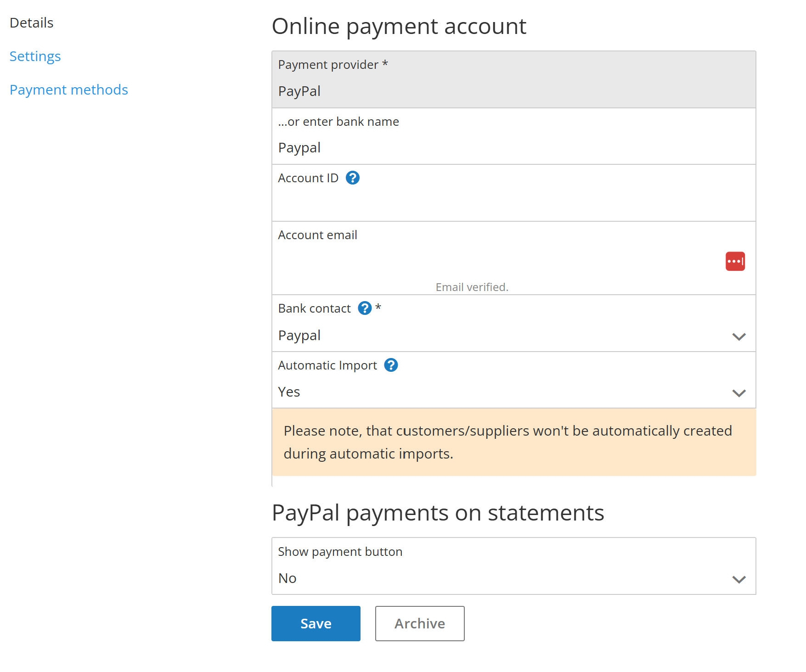Open the Details section
Image resolution: width=806 pixels, height=672 pixels.
(32, 22)
